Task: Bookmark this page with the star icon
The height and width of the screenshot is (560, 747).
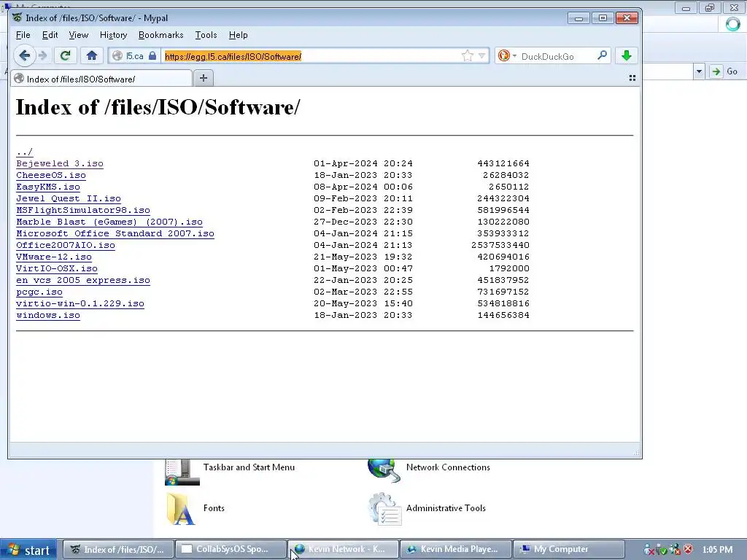Action: tap(468, 55)
